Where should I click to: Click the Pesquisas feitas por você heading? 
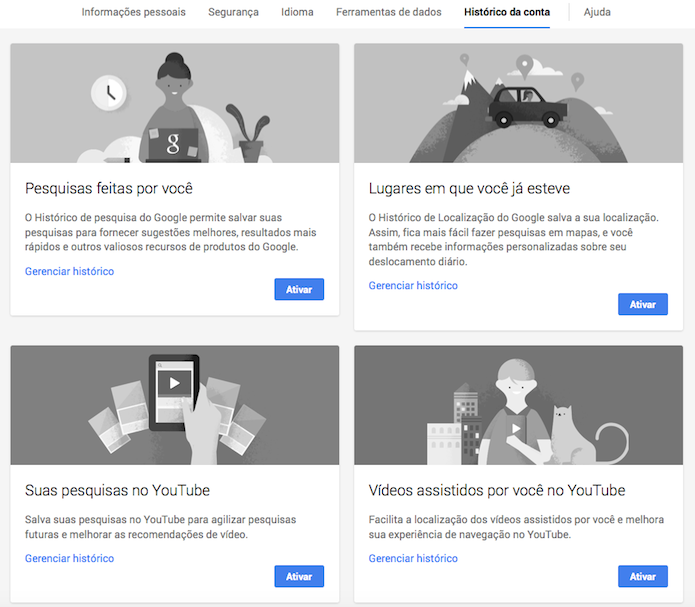pyautogui.click(x=109, y=188)
